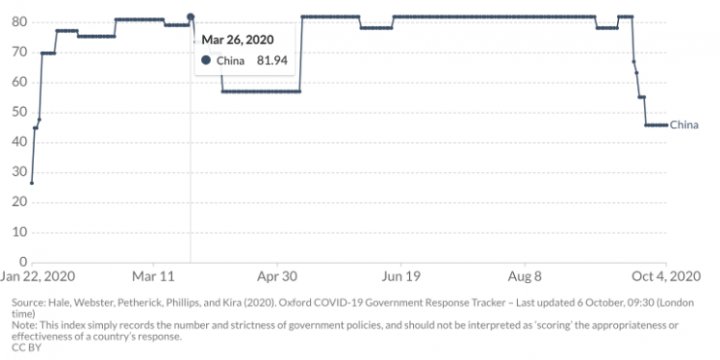Image resolution: width=720 pixels, height=360 pixels.
Task: Click the Mar 26, 2020 tooltip heading
Action: click(237, 39)
